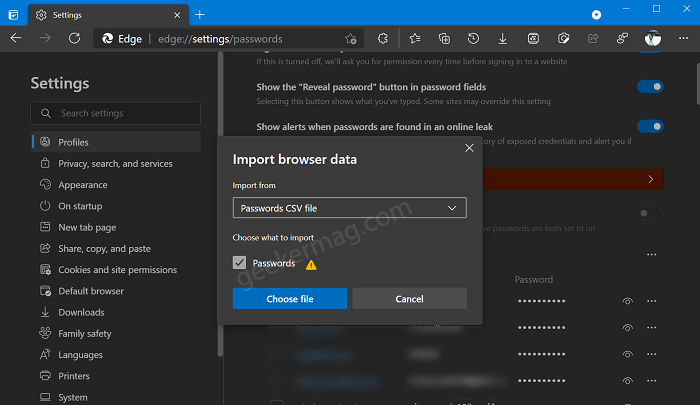Open more actions for second password row

tap(652, 328)
